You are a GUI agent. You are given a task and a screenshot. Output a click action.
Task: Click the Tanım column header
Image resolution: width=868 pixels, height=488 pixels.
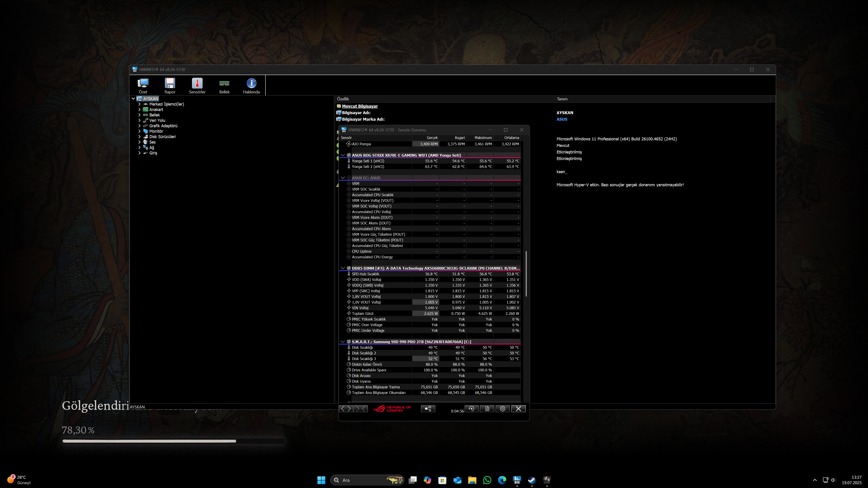click(x=662, y=99)
